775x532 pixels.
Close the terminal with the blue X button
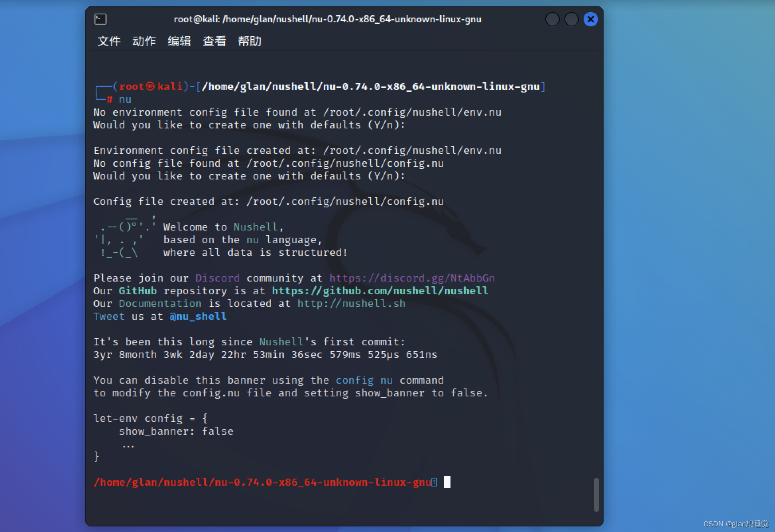(590, 19)
